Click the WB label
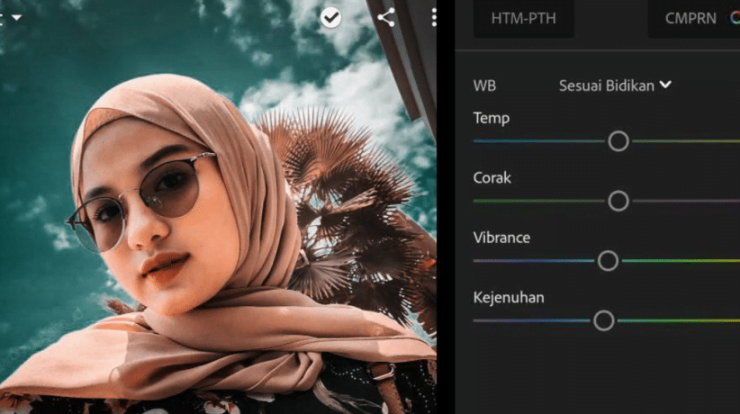This screenshot has width=740, height=414. [485, 86]
